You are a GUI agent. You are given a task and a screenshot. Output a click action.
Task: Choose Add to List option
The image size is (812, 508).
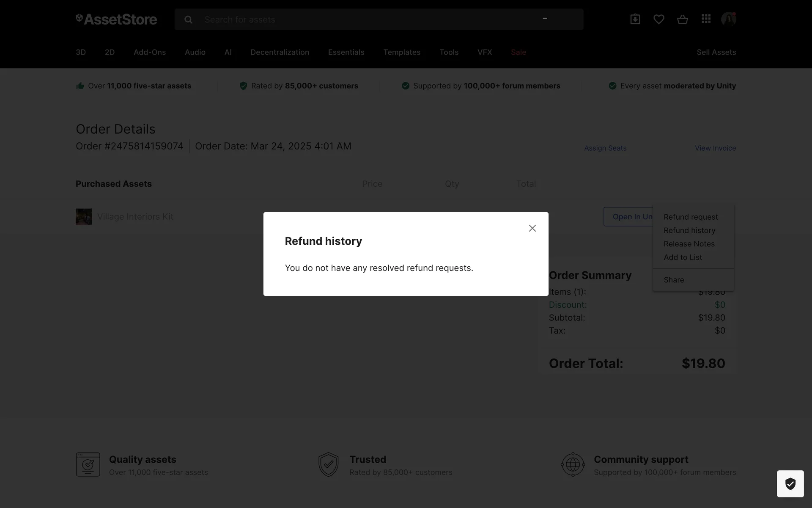683,257
